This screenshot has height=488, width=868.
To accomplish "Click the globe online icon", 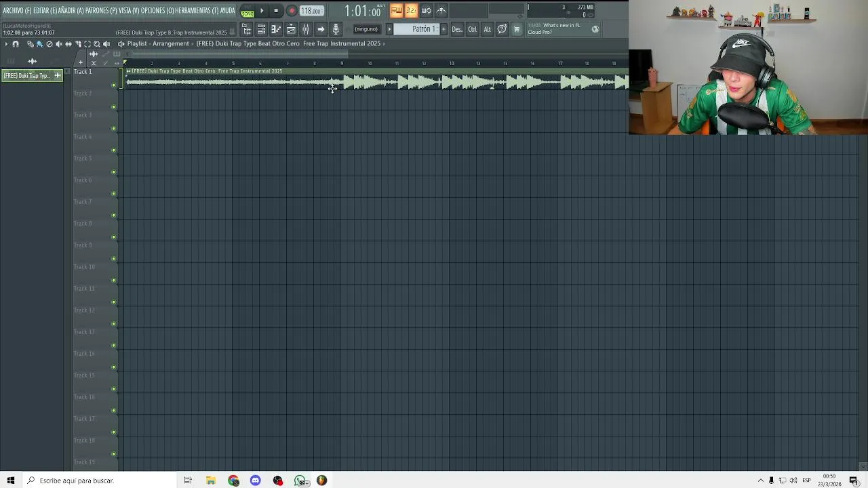I will (595, 29).
